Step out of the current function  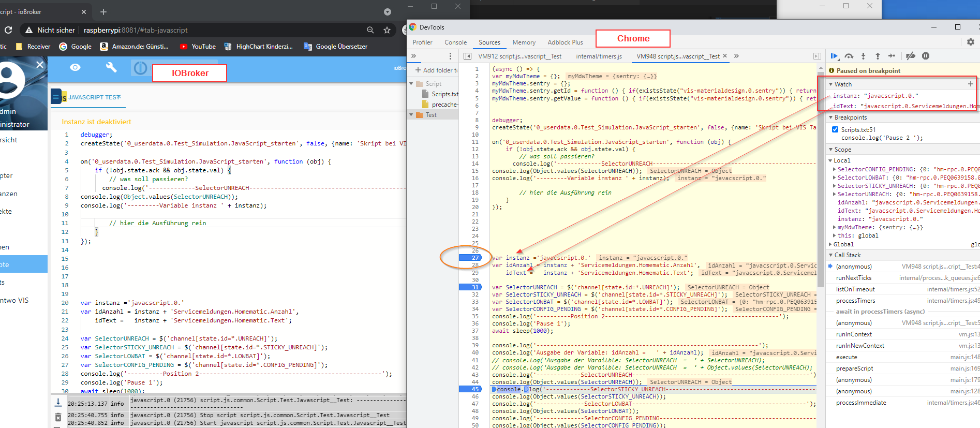(878, 56)
